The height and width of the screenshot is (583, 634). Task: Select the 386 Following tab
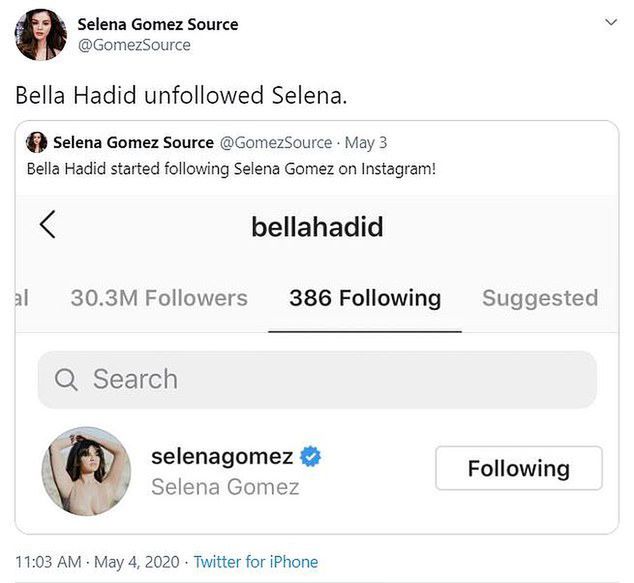click(x=365, y=298)
